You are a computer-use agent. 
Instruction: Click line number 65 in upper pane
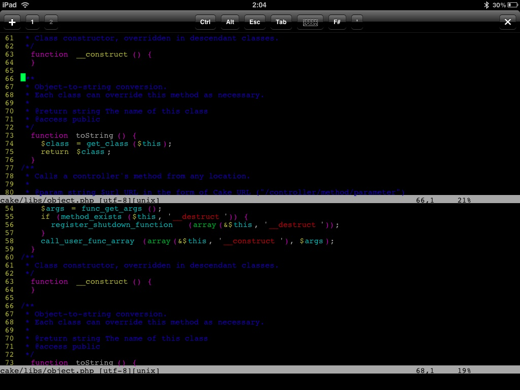click(x=9, y=71)
